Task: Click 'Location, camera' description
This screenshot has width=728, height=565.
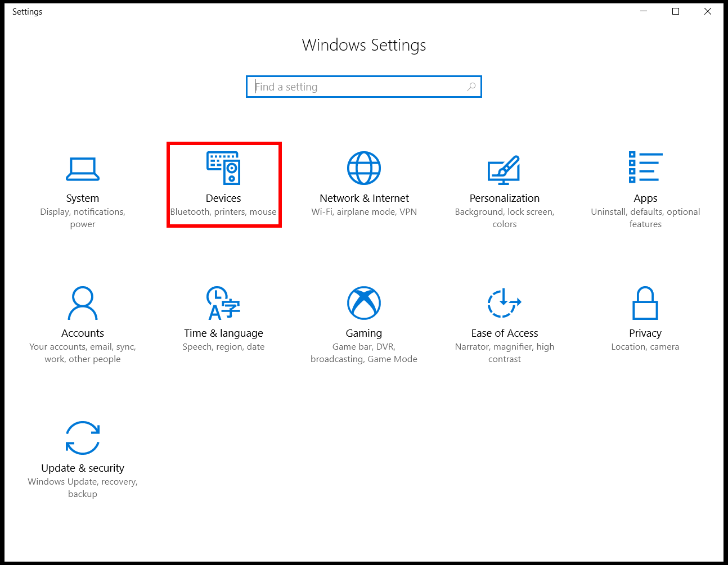Action: point(645,347)
